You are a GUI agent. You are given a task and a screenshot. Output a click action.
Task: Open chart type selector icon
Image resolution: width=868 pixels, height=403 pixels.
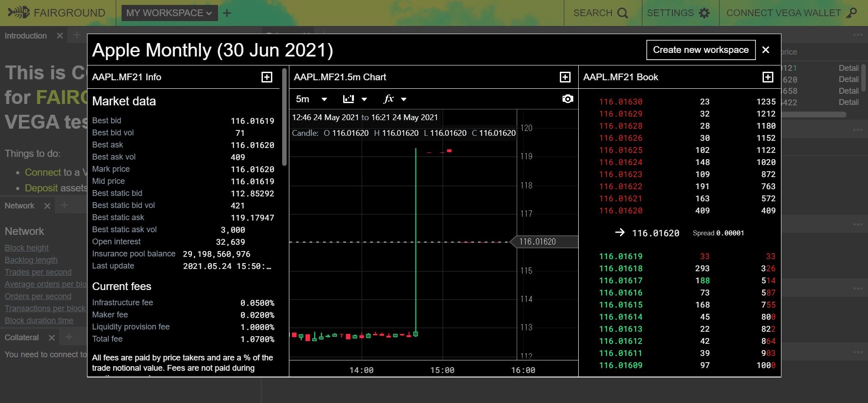(x=349, y=99)
